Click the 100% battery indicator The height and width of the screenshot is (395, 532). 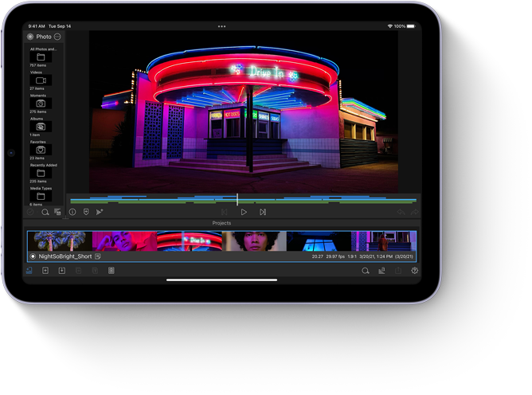405,26
